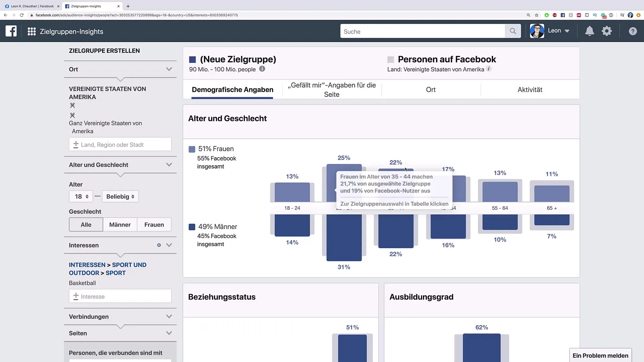Viewport: 644px width, 362px height.
Task: Open the Leon account dropdown
Action: pyautogui.click(x=558, y=31)
